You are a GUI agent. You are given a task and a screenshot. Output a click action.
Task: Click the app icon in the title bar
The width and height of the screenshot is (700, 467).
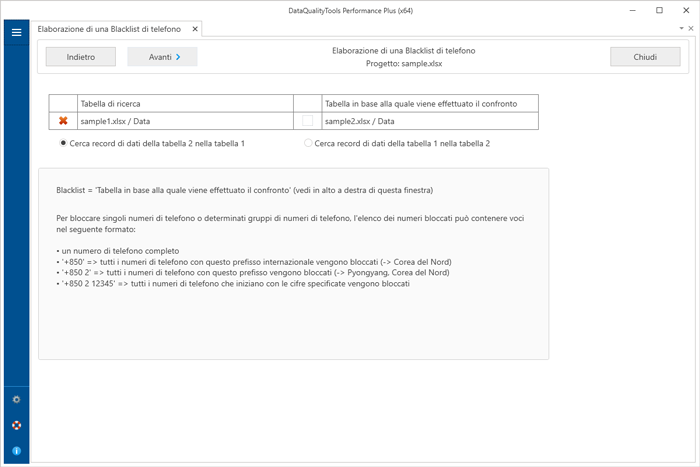click(11, 10)
